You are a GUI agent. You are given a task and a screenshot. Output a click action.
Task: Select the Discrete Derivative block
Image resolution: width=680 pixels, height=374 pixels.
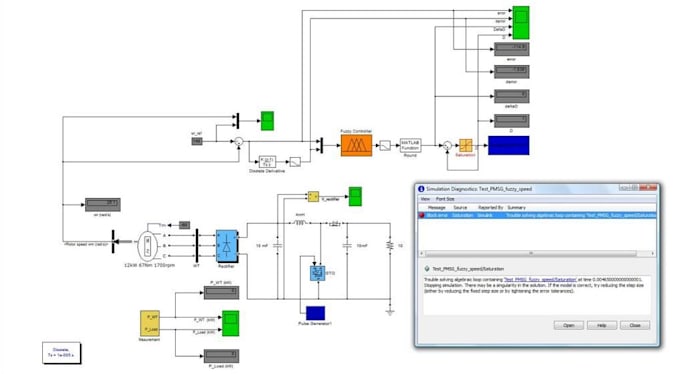coord(267,162)
